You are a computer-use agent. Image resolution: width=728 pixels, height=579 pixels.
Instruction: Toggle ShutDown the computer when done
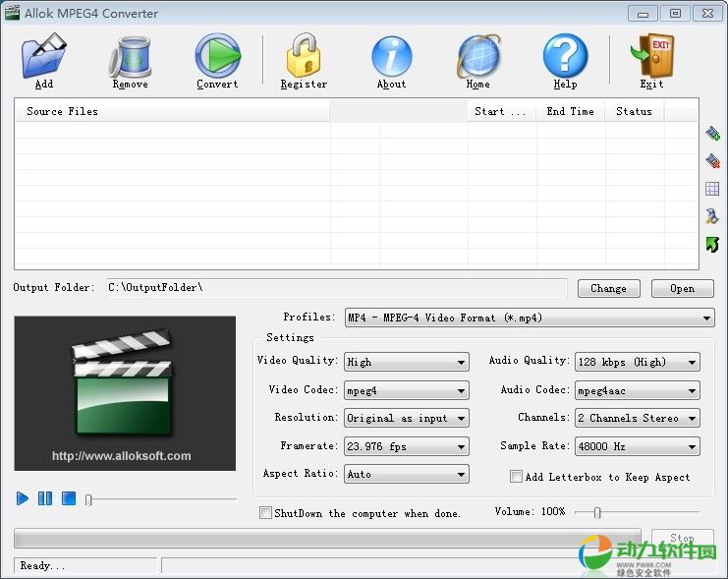pos(265,513)
